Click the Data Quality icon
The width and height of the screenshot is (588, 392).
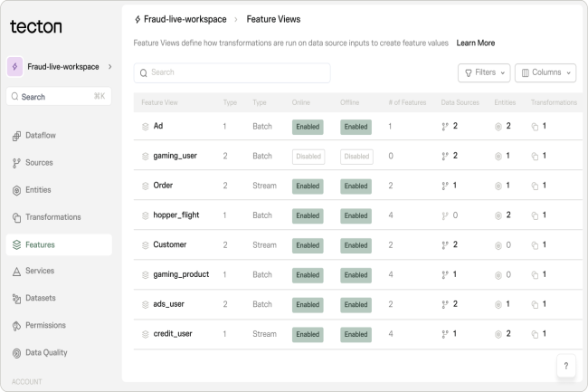point(16,352)
